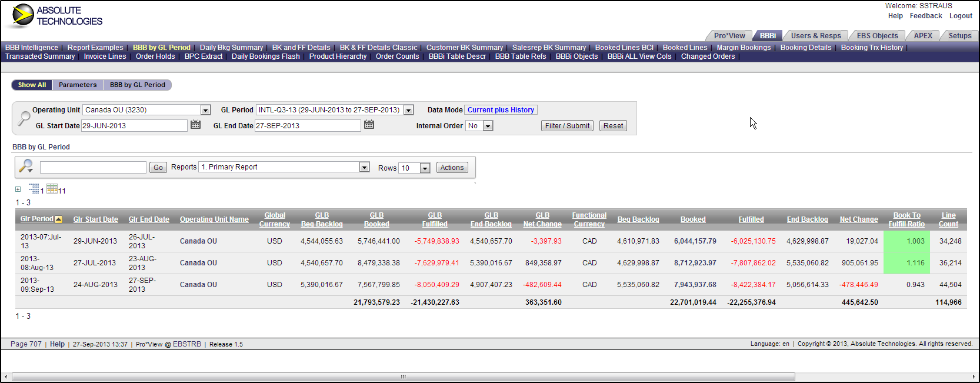Viewport: 980px width, 383px height.
Task: Sort by the Operating Unit Name column
Action: point(214,219)
